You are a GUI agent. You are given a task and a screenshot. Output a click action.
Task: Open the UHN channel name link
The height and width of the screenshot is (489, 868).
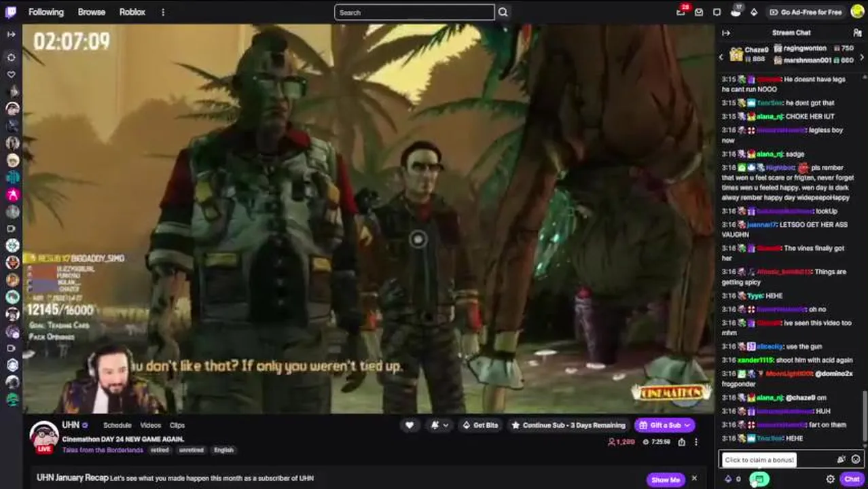point(71,424)
